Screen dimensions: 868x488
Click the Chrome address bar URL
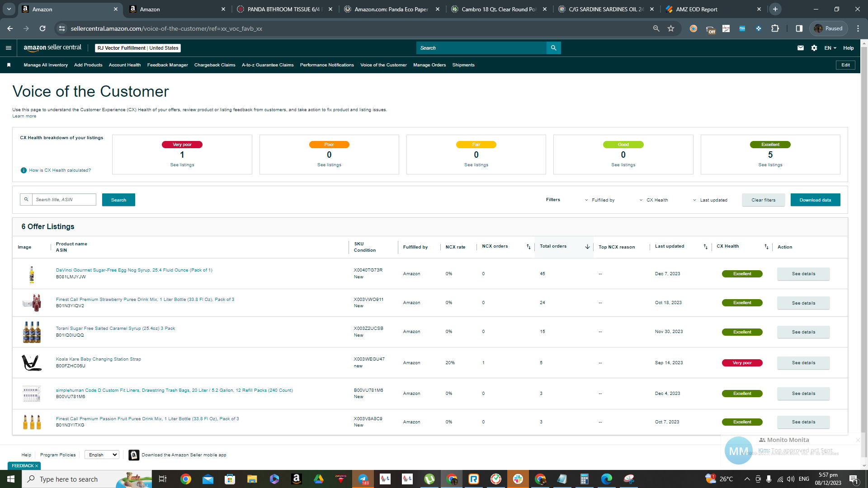tap(166, 28)
